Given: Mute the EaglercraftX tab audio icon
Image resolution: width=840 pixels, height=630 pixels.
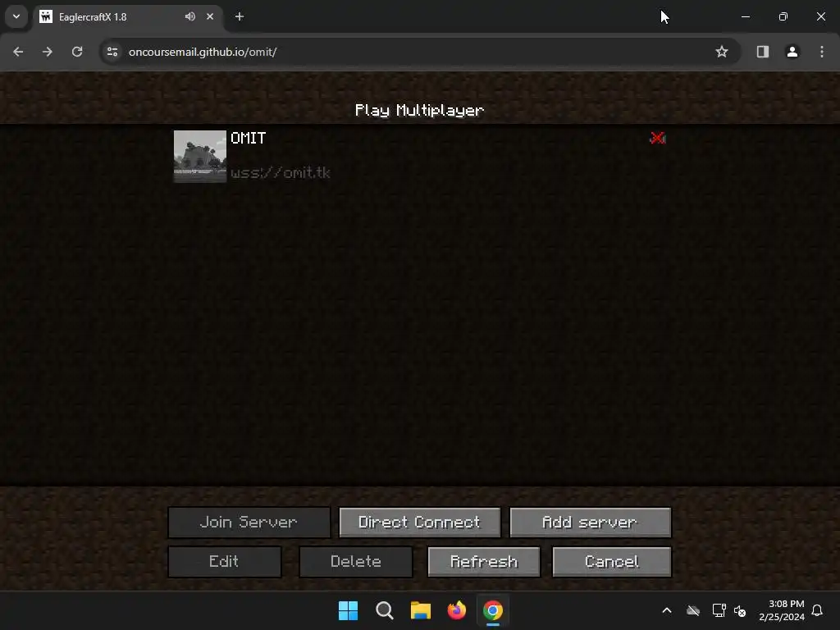Looking at the screenshot, I should [x=190, y=16].
